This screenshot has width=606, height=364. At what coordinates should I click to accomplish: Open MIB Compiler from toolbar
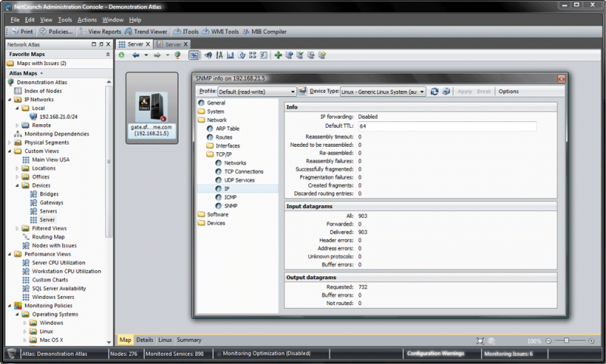click(x=264, y=32)
